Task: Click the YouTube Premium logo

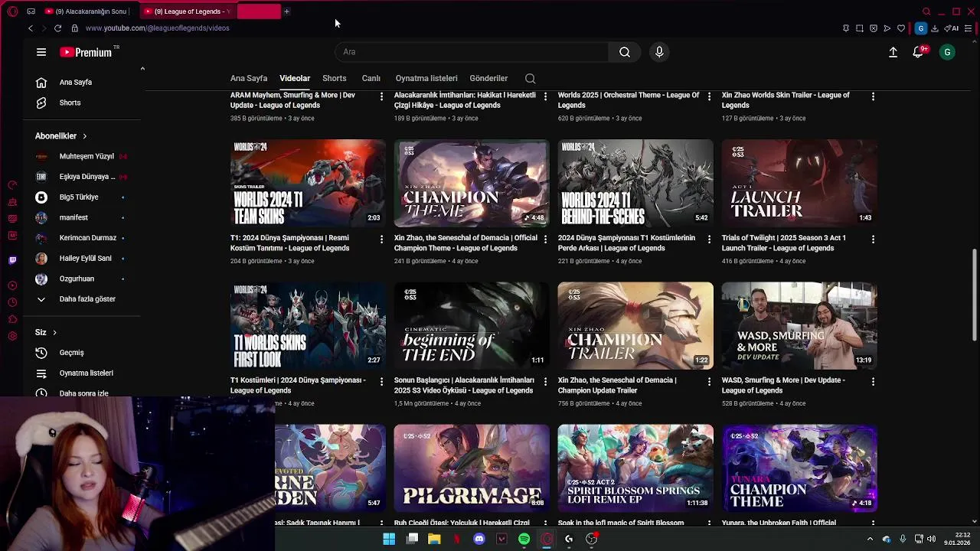Action: coord(86,52)
